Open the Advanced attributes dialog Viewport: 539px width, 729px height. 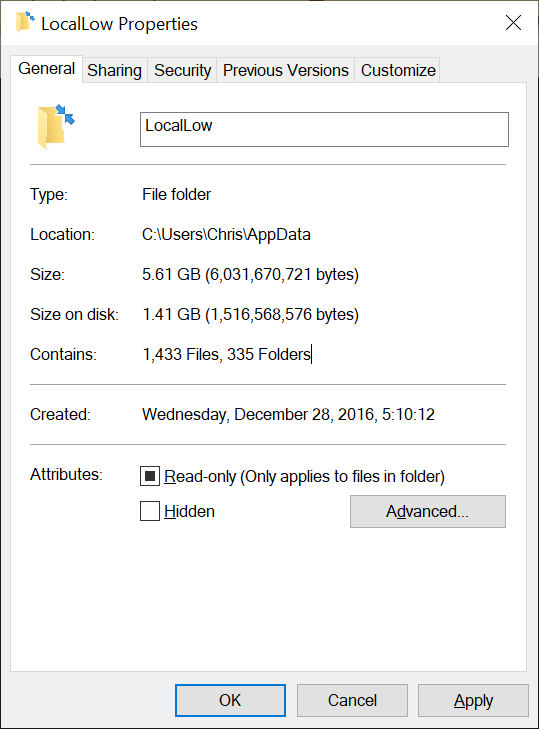click(428, 511)
